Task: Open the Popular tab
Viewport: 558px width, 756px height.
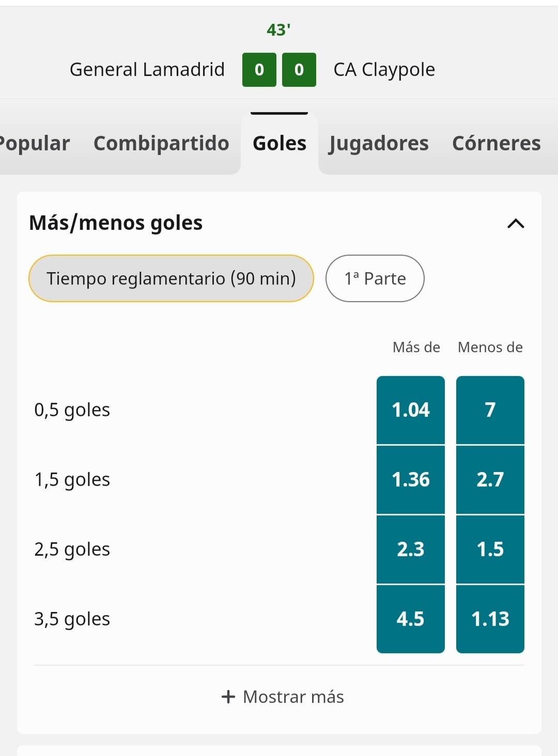Action: pyautogui.click(x=34, y=143)
